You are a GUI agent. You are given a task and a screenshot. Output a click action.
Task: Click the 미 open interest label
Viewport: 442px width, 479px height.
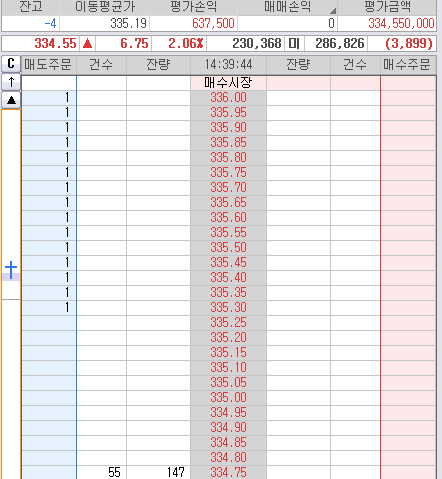click(x=294, y=43)
